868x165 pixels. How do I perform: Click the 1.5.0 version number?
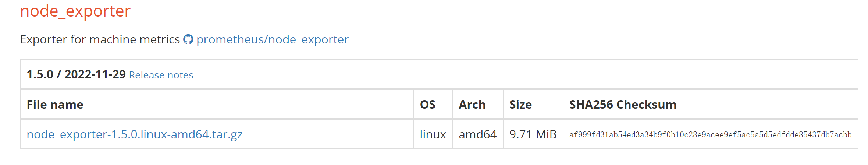click(40, 74)
